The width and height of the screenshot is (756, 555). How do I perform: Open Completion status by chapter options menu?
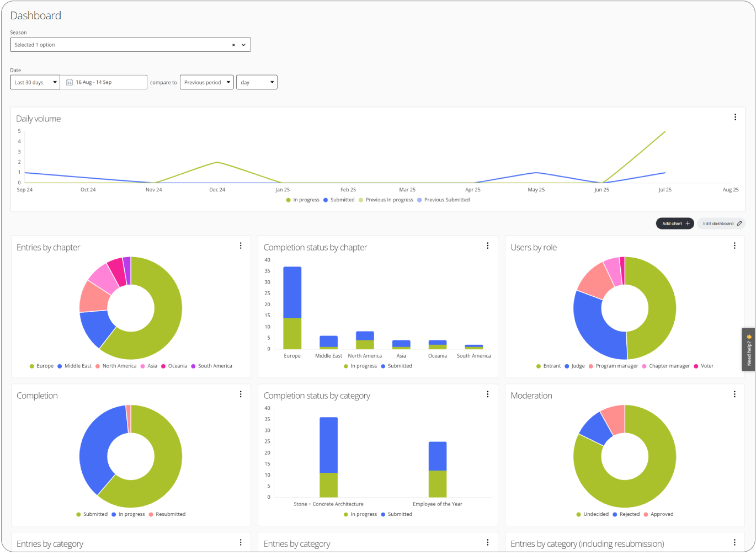(x=487, y=246)
